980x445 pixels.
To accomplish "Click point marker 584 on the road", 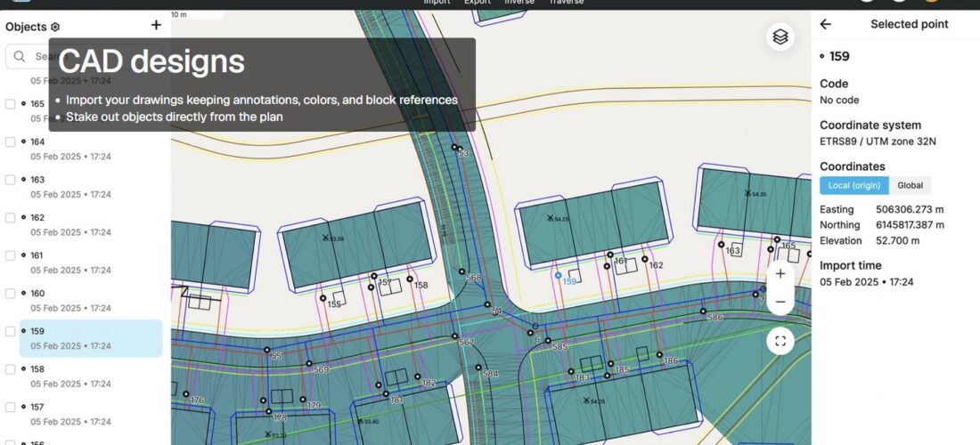I will click(x=478, y=367).
